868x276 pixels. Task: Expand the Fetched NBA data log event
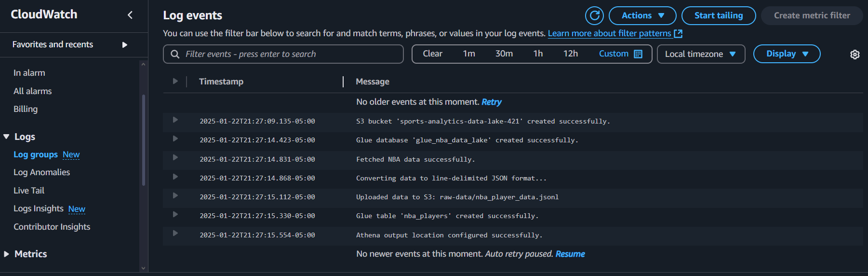(175, 157)
